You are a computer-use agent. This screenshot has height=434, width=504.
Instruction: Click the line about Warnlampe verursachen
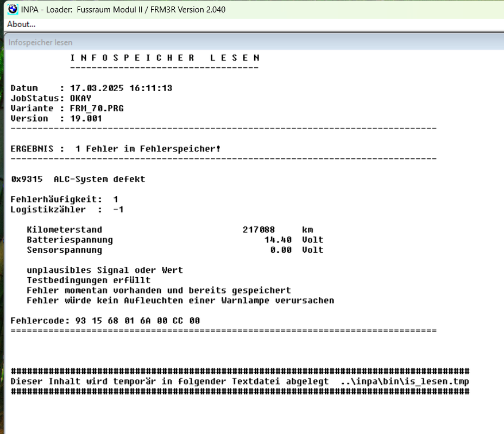180,301
